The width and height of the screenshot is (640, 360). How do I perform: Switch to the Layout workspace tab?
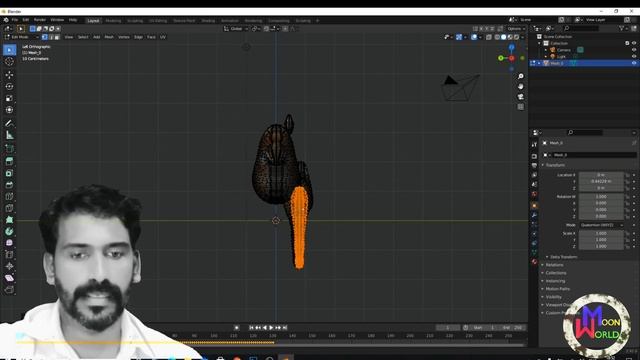[93, 20]
